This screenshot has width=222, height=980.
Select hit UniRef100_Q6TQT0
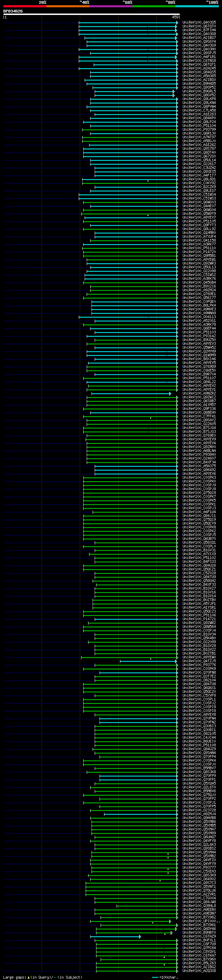[x=199, y=27]
